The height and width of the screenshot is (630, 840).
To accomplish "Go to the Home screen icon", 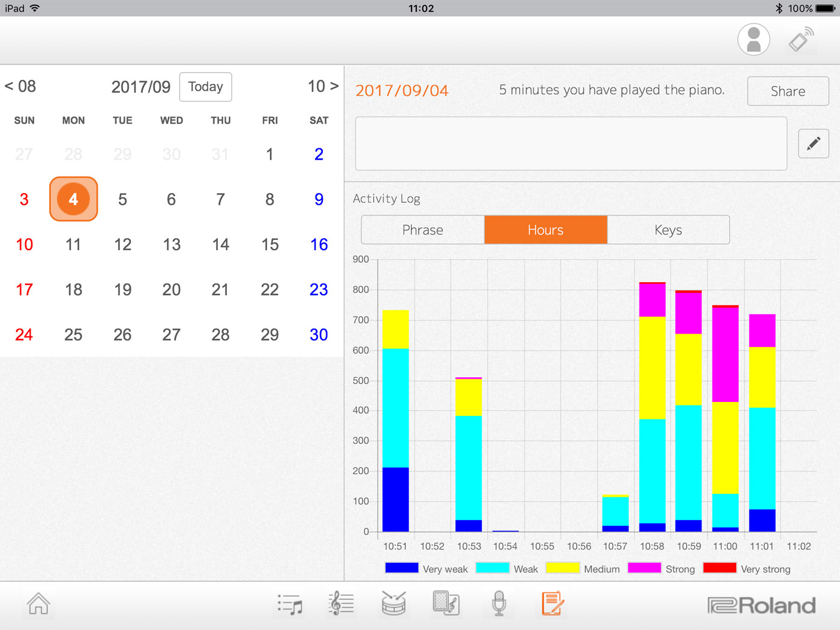I will (38, 604).
